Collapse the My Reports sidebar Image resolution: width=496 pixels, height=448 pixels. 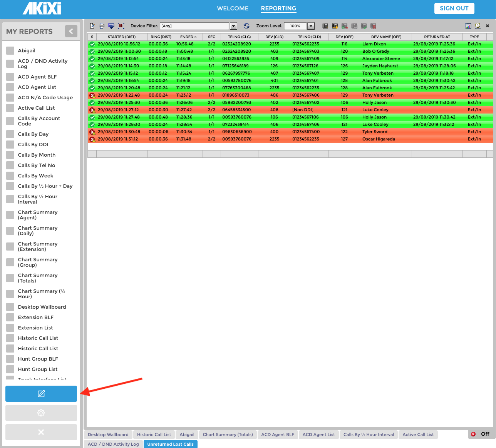click(71, 31)
